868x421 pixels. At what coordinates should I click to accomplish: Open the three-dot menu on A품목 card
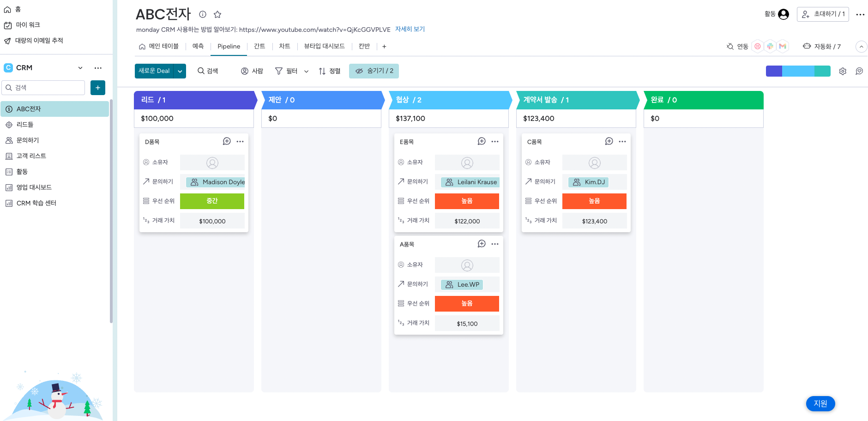(x=495, y=244)
